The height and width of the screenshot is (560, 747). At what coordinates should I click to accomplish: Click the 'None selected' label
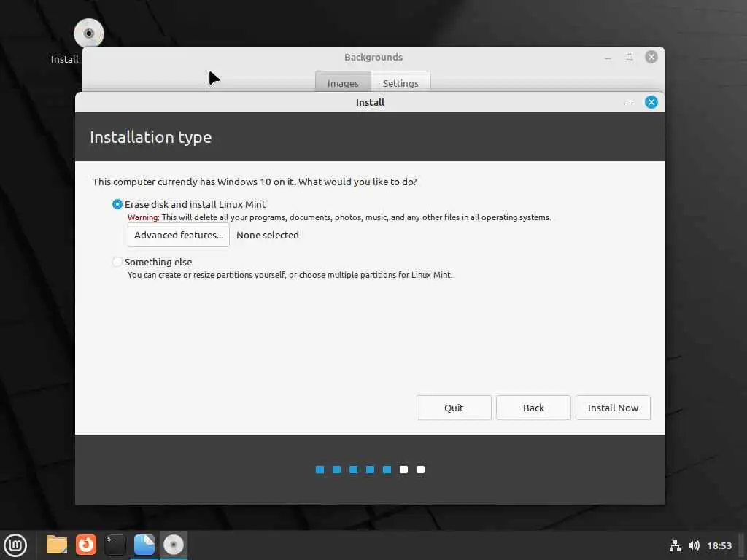pyautogui.click(x=267, y=236)
